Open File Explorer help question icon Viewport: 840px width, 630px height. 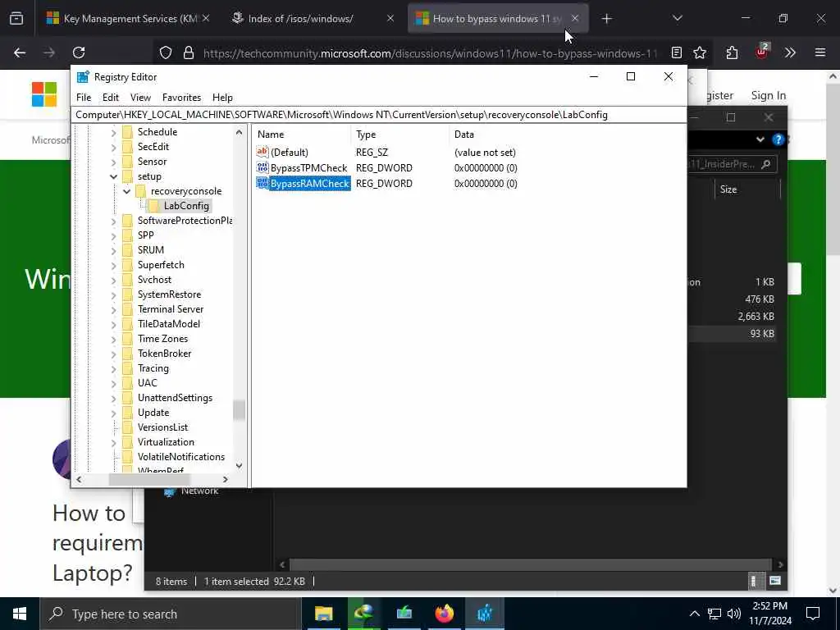tap(778, 139)
